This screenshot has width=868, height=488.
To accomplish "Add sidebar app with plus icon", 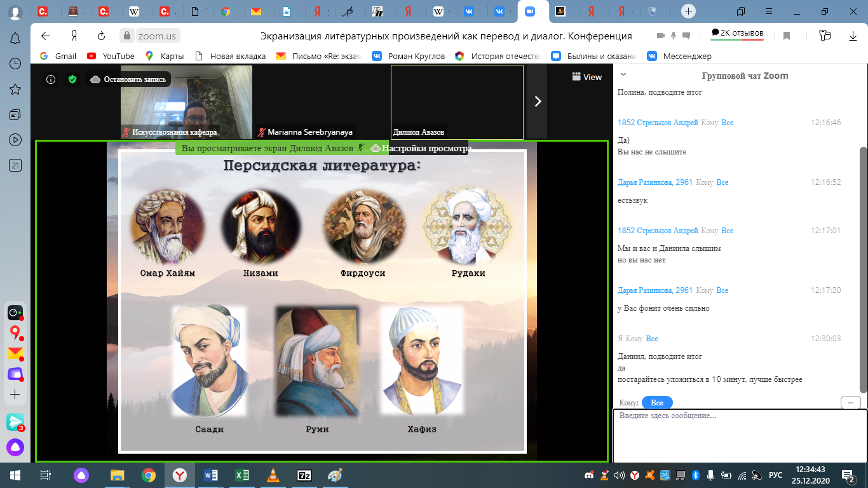I will (x=15, y=395).
